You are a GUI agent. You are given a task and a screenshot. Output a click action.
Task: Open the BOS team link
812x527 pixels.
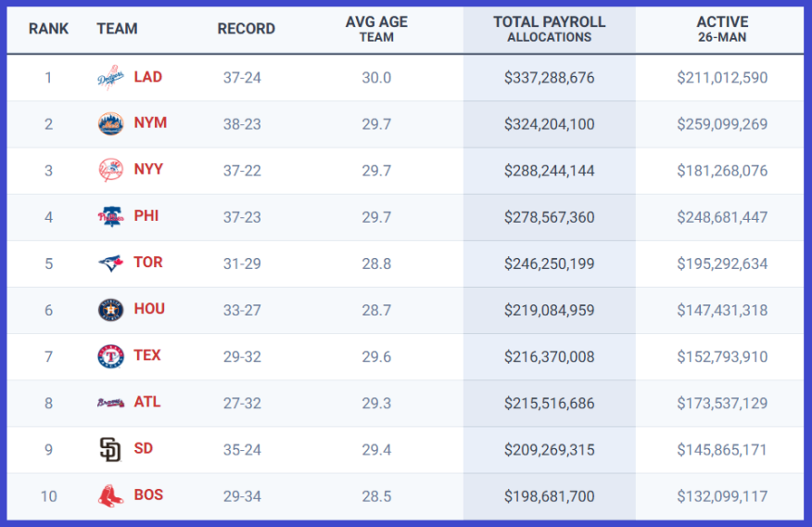[x=148, y=495]
